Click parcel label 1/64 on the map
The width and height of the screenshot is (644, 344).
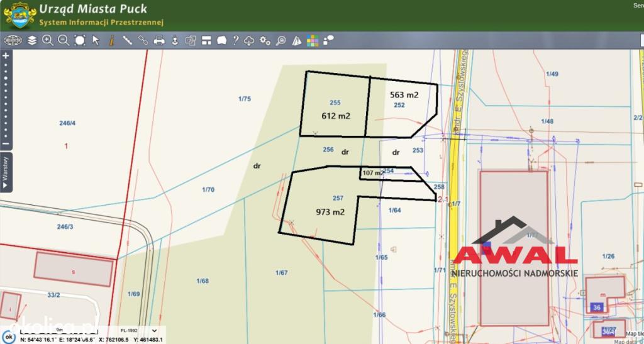point(395,210)
